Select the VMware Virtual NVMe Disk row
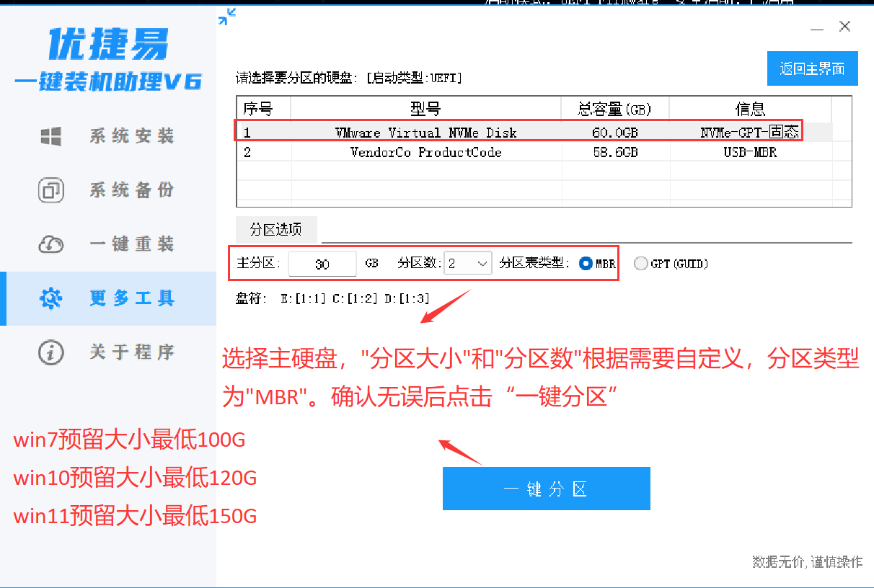The image size is (874, 588). [x=534, y=133]
